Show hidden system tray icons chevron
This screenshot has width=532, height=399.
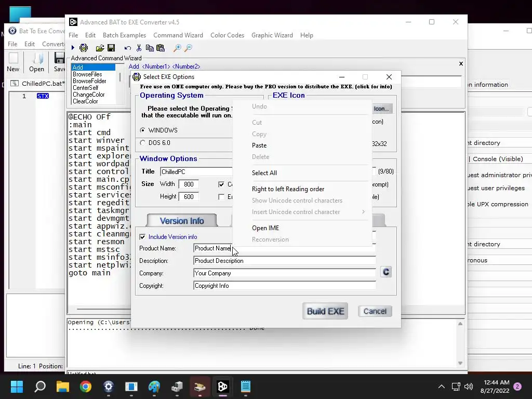pos(442,387)
